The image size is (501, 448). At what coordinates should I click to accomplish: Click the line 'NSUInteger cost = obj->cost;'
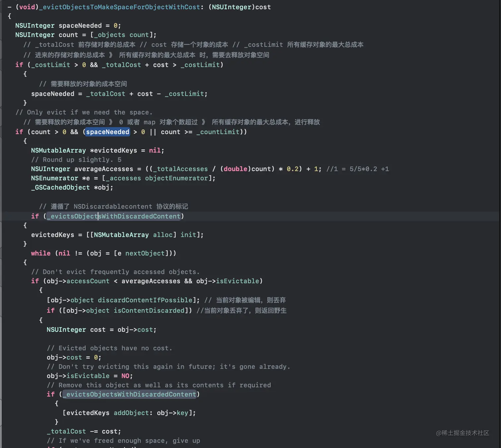click(x=101, y=330)
